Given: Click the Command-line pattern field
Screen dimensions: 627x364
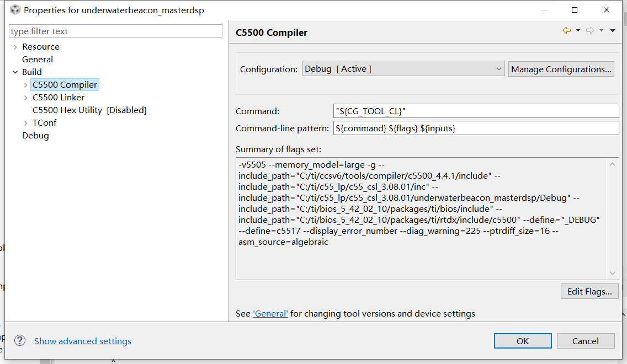Looking at the screenshot, I should (476, 128).
